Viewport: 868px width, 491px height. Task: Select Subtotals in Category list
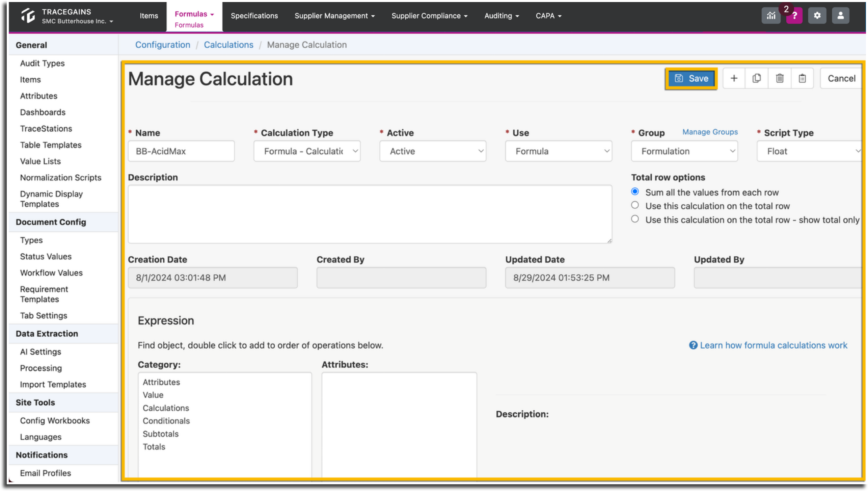coord(160,434)
